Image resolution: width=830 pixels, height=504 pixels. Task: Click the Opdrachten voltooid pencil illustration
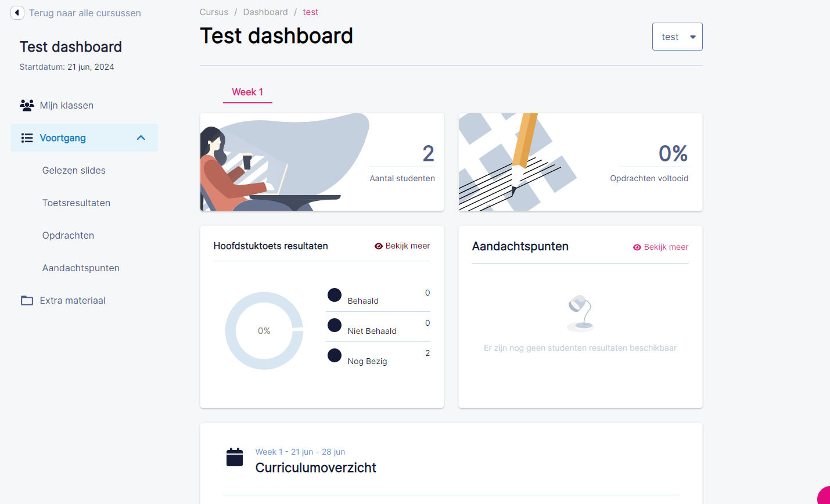point(519,162)
